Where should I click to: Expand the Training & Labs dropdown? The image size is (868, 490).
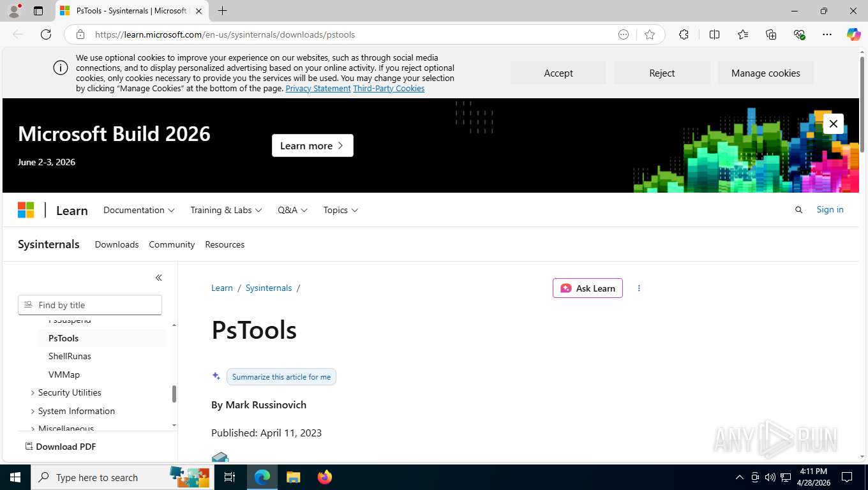(226, 210)
